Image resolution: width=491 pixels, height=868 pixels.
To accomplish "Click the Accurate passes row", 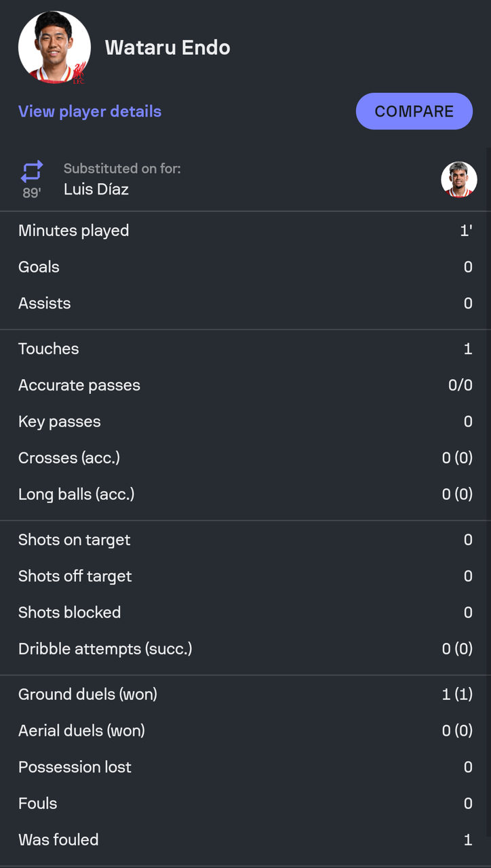I will [245, 385].
